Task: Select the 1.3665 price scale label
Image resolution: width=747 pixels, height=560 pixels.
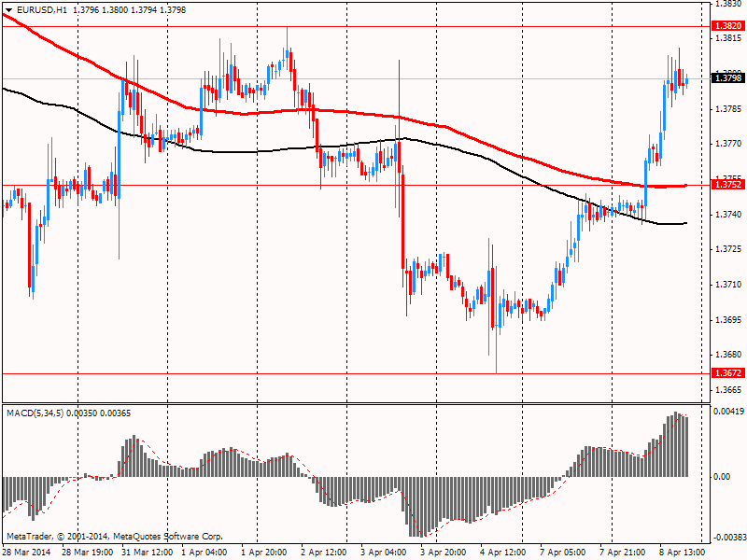Action: pos(729,390)
